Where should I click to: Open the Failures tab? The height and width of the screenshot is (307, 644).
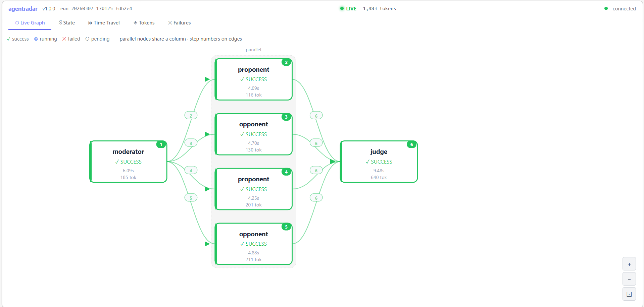179,23
